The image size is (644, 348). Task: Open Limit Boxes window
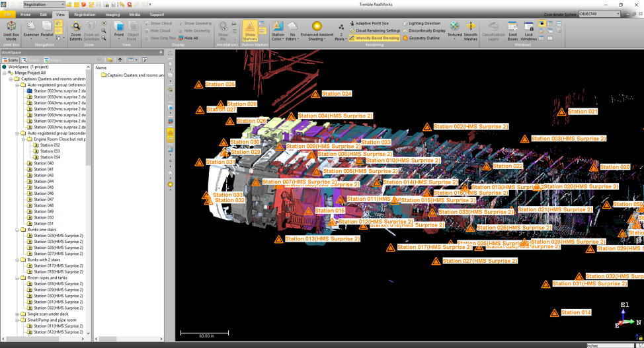click(x=512, y=31)
